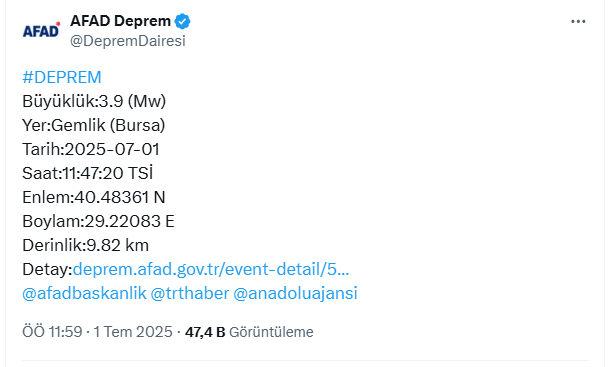Click the Saat:11:47:20 TSİ text line

coord(87,173)
